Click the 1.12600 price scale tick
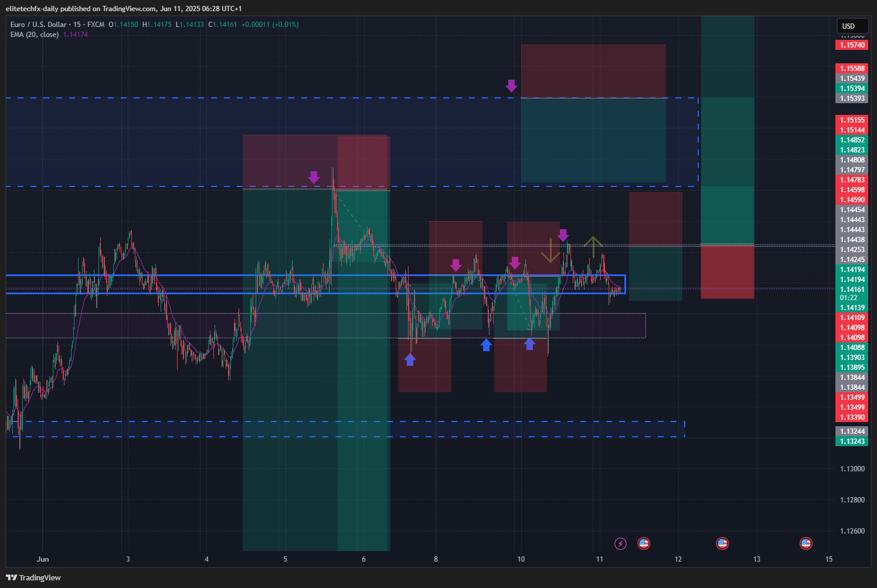The height and width of the screenshot is (588, 877). (852, 531)
